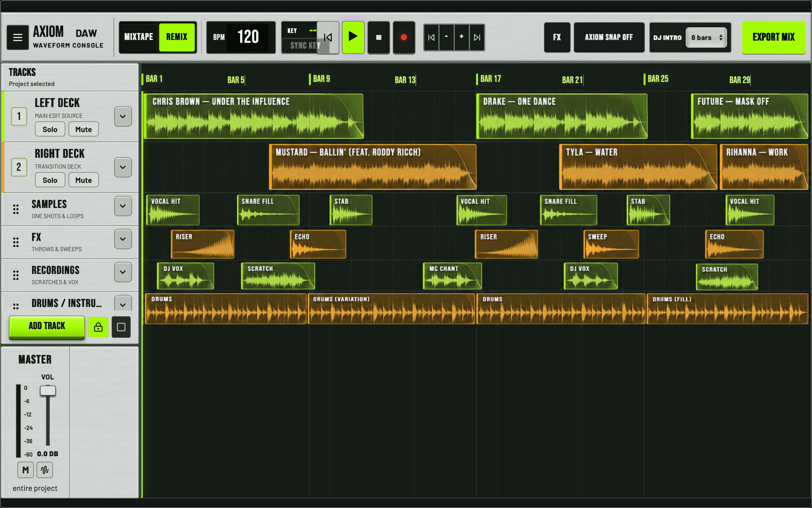Mute the Left Deck track

click(83, 129)
